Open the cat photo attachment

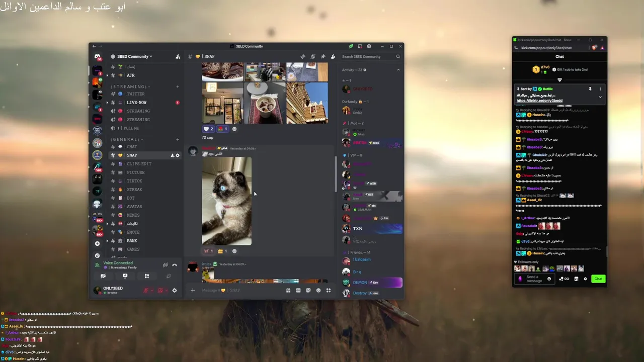(226, 201)
